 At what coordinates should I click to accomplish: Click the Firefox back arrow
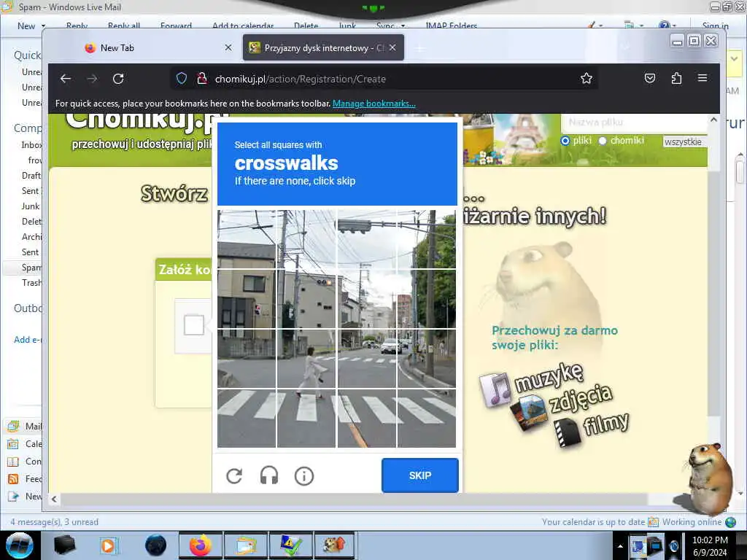point(66,79)
